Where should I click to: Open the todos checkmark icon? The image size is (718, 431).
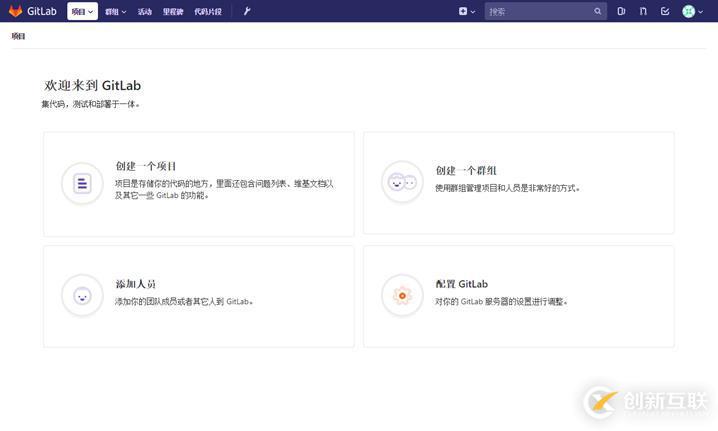tap(665, 11)
